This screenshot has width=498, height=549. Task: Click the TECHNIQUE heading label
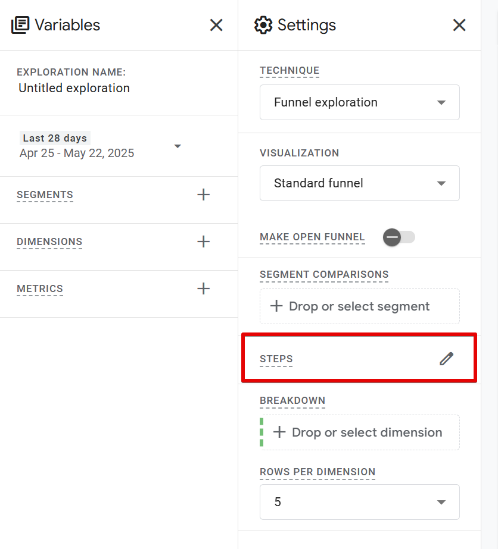(289, 71)
